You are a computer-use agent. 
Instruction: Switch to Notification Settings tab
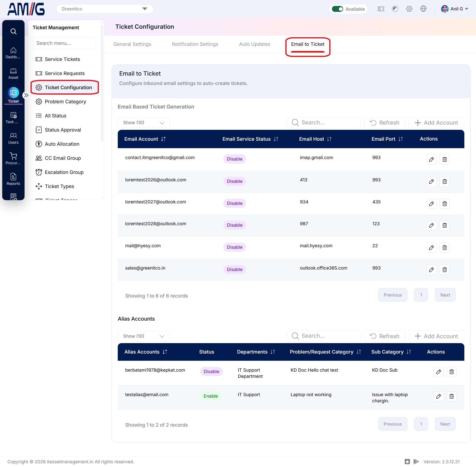[x=195, y=44]
